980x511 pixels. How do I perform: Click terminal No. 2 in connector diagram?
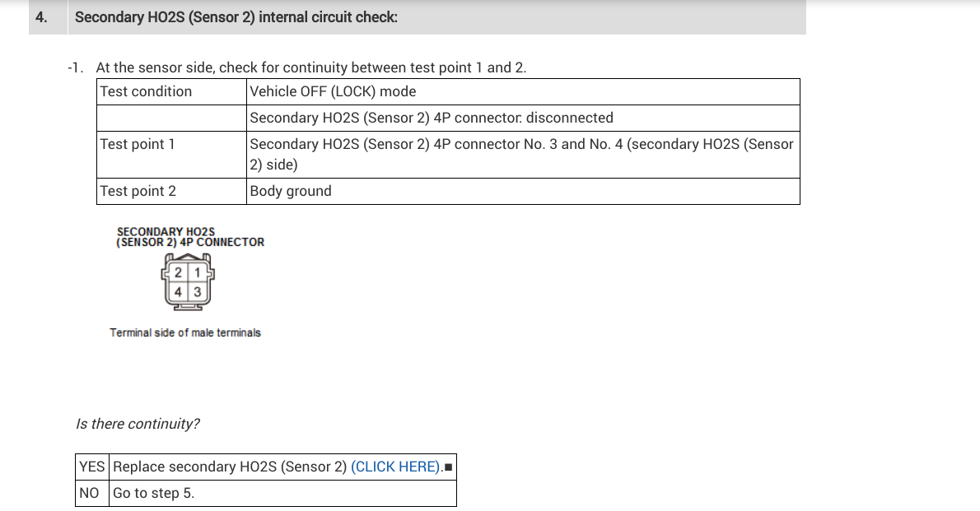point(180,273)
